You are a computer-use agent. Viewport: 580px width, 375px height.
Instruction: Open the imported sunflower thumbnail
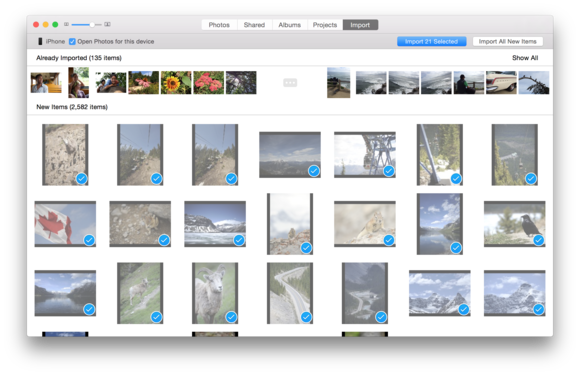pos(176,82)
